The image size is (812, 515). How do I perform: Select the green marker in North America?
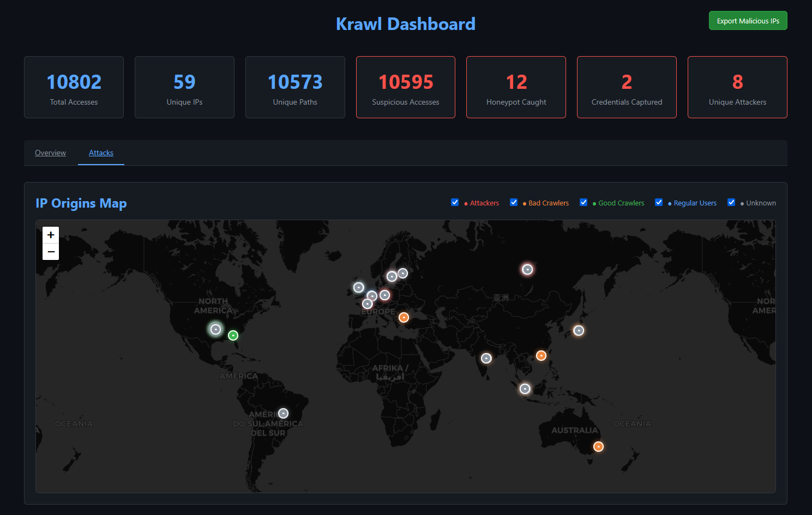[x=233, y=336]
